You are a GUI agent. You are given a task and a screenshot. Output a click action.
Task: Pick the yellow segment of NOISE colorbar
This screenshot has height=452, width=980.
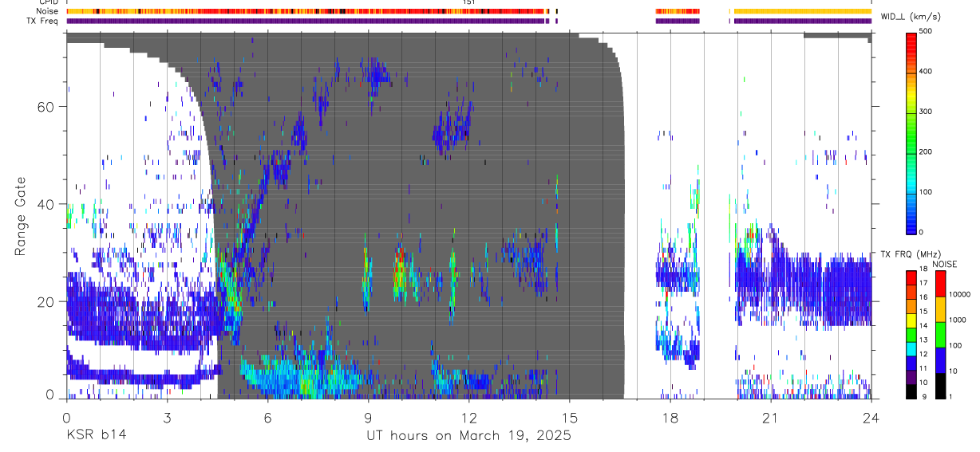coord(940,309)
